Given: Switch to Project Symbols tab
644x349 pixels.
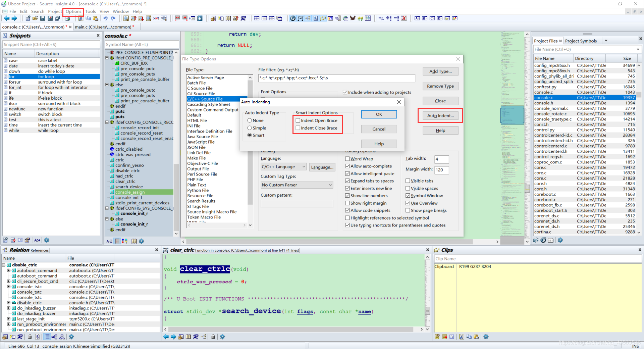Looking at the screenshot, I should (581, 41).
